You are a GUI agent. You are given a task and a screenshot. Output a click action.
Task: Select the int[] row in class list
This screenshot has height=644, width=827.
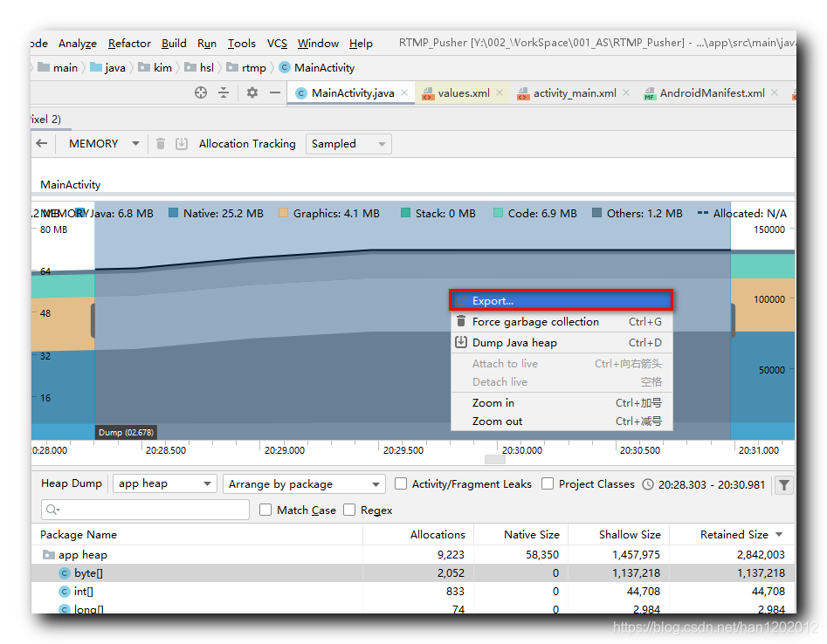coord(414,592)
